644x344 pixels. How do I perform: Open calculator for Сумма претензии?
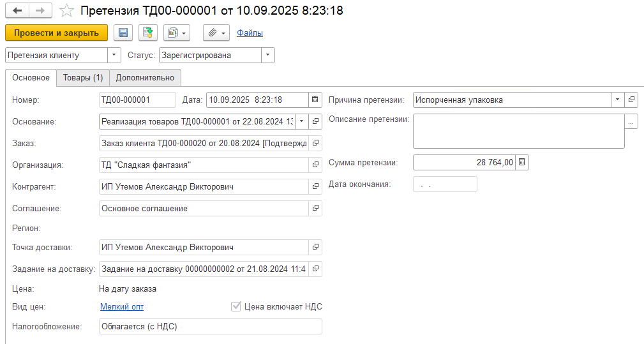(521, 163)
